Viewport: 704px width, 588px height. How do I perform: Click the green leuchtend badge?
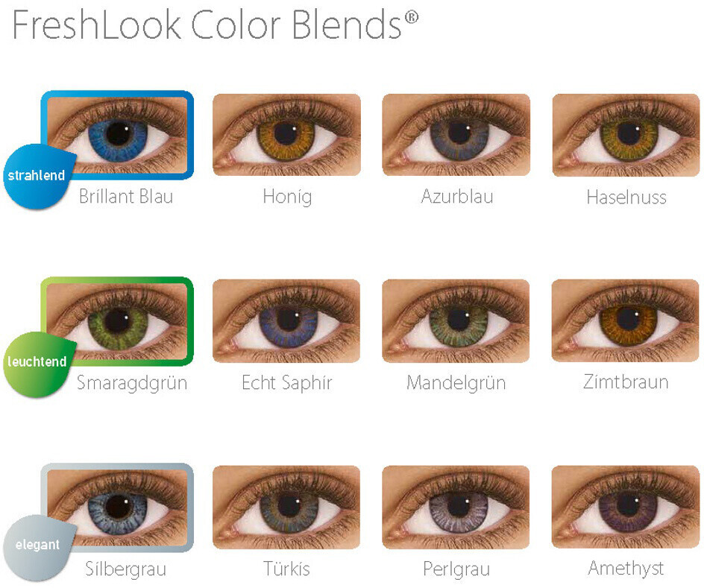(38, 363)
